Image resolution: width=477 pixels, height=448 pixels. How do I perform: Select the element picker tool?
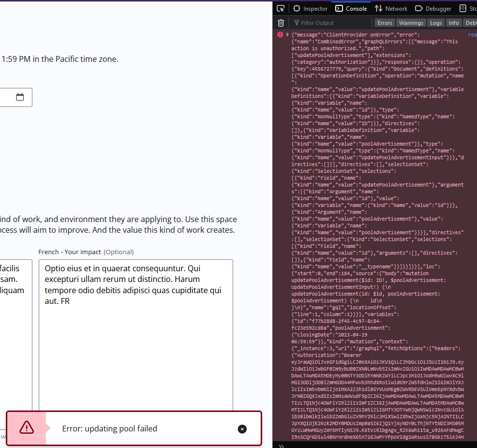(280, 8)
